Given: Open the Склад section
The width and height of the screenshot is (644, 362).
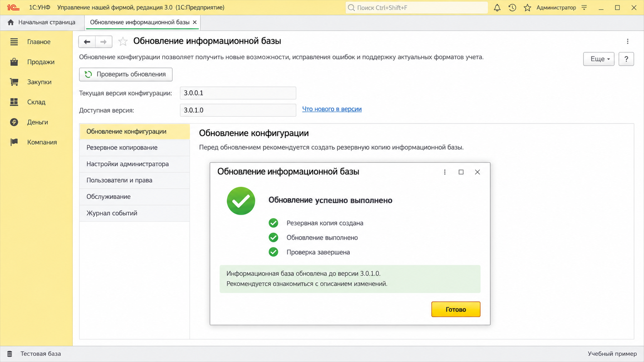Looking at the screenshot, I should tap(36, 102).
